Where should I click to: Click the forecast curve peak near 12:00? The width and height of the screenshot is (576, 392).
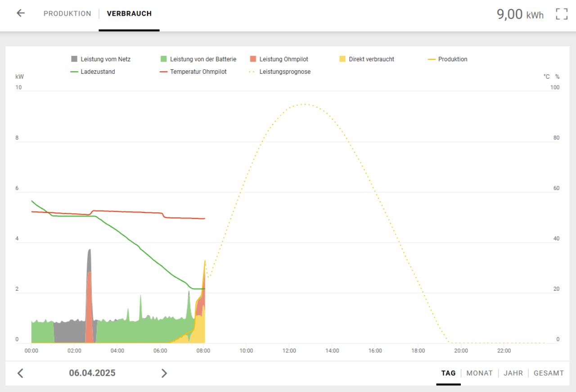point(304,104)
